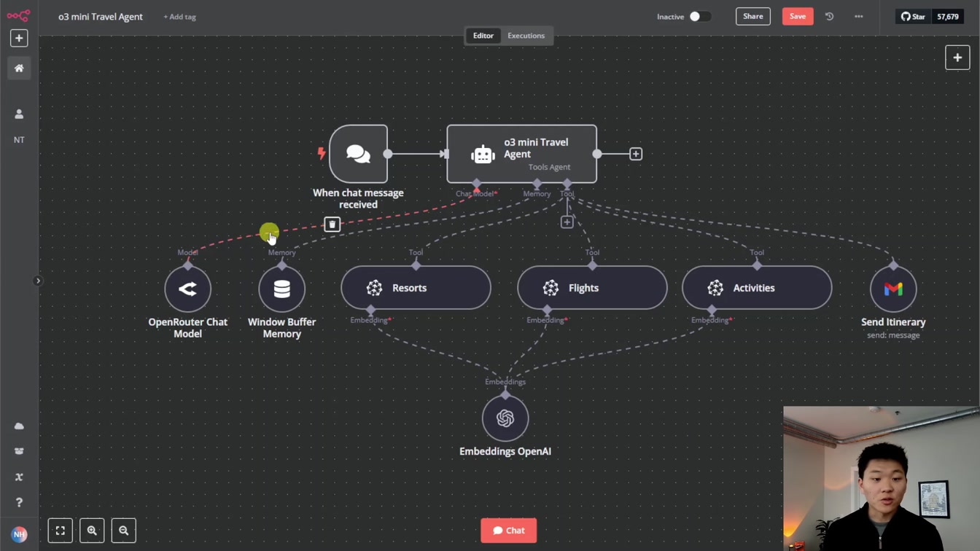This screenshot has width=980, height=551.
Task: Expand the sidebar with the chevron arrow
Action: (x=38, y=281)
